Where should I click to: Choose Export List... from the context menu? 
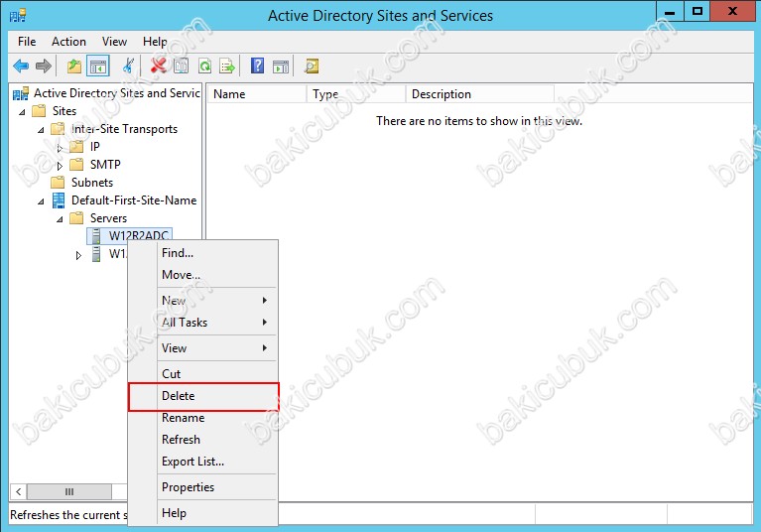click(x=203, y=462)
